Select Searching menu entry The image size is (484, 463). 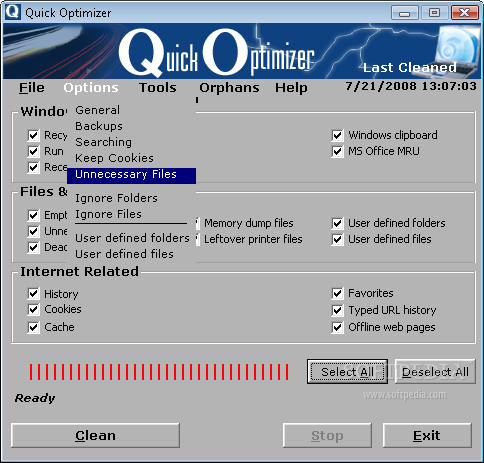tap(131, 142)
